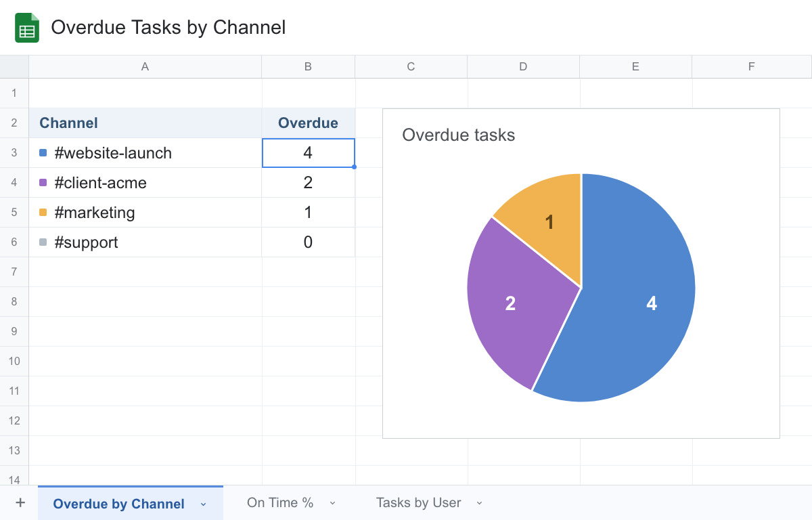Click the purple #client-acme color marker
The image size is (812, 520).
tap(43, 183)
